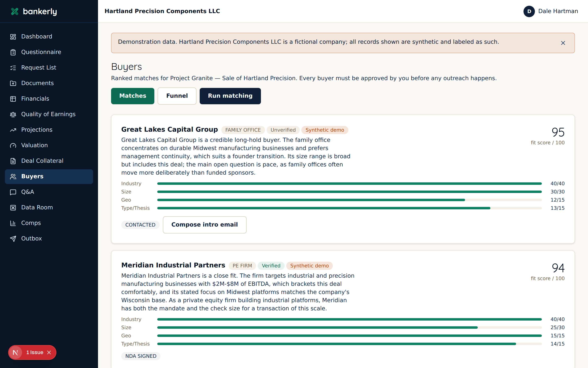This screenshot has height=368, width=588.
Task: Click the Hartland Precision Components LLC header
Action: (162, 11)
